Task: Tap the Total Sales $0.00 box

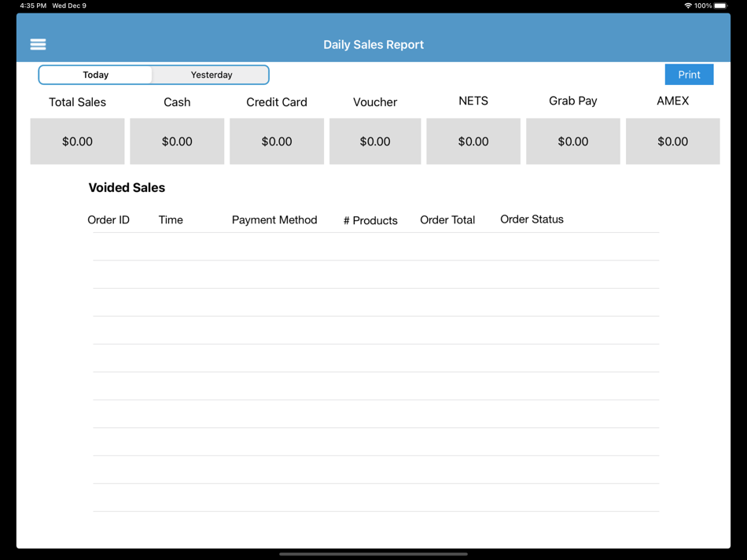Action: (x=77, y=142)
